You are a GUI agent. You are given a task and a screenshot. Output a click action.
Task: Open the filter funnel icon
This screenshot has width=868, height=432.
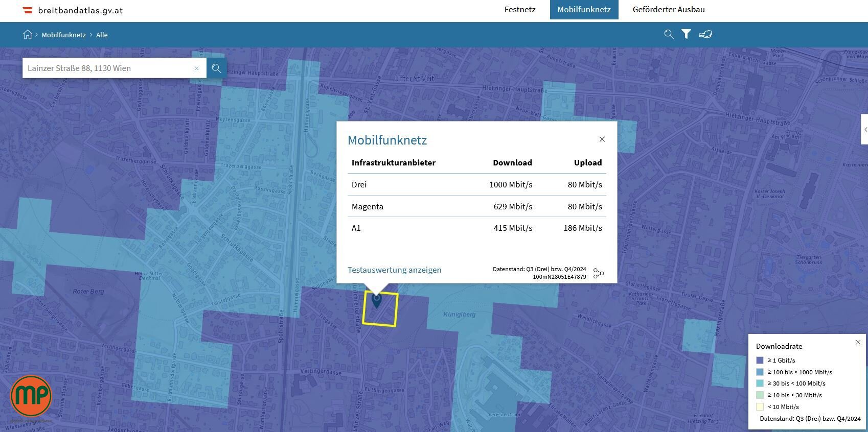687,34
